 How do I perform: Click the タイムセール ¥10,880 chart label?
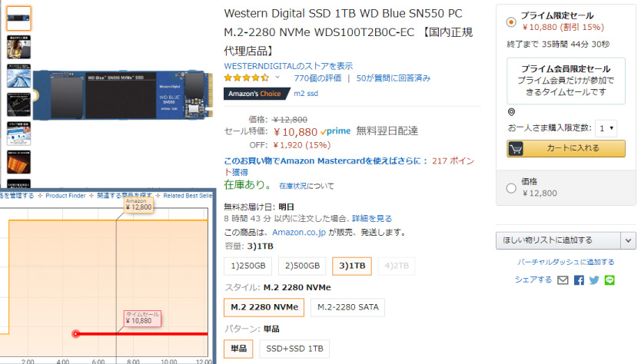coord(142,318)
